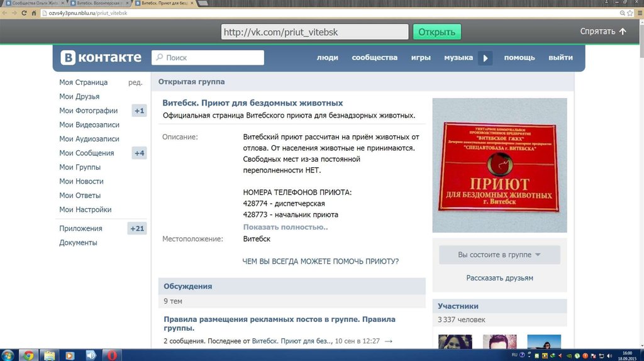Open Chrome from the Windows taskbar
Image resolution: width=644 pixels, height=361 pixels.
coord(28,355)
